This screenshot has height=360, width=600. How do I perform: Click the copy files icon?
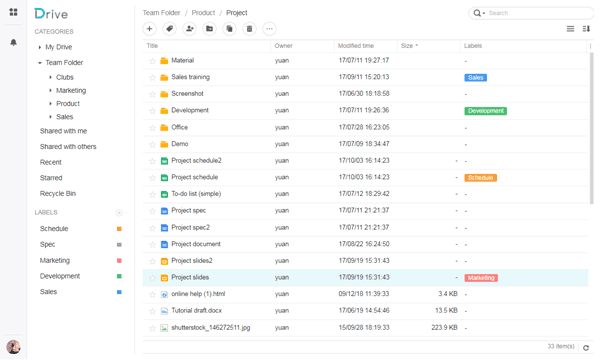pyautogui.click(x=230, y=29)
